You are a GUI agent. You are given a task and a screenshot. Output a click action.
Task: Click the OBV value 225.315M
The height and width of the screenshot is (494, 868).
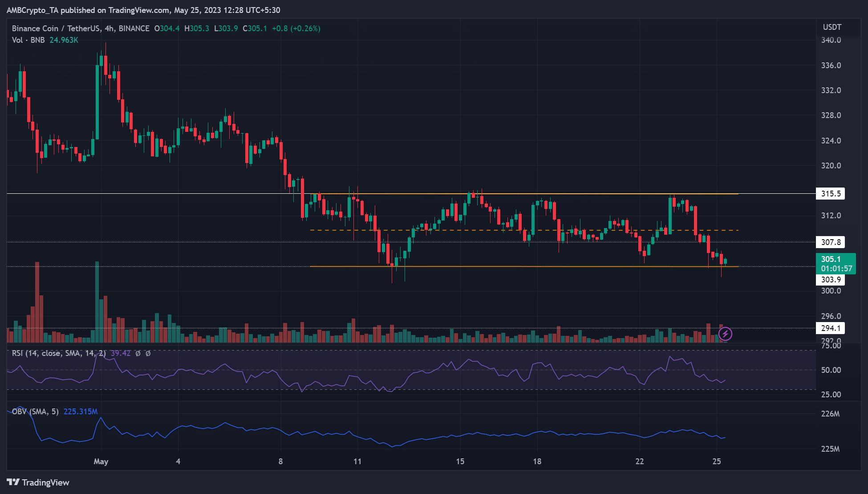tap(81, 412)
